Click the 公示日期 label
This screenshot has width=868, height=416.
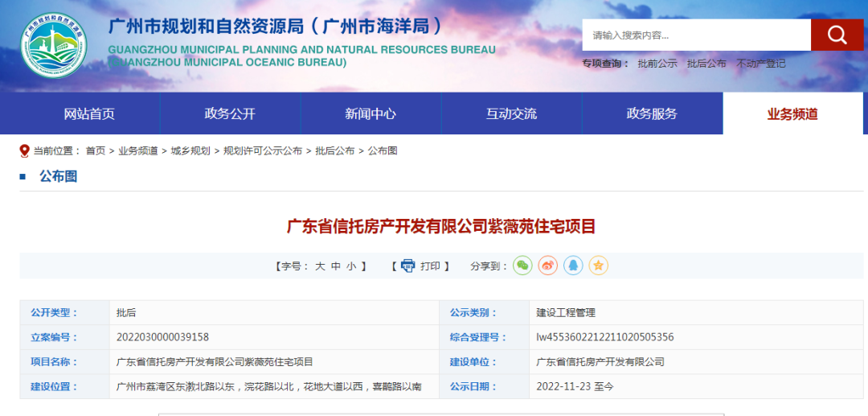[x=474, y=387]
